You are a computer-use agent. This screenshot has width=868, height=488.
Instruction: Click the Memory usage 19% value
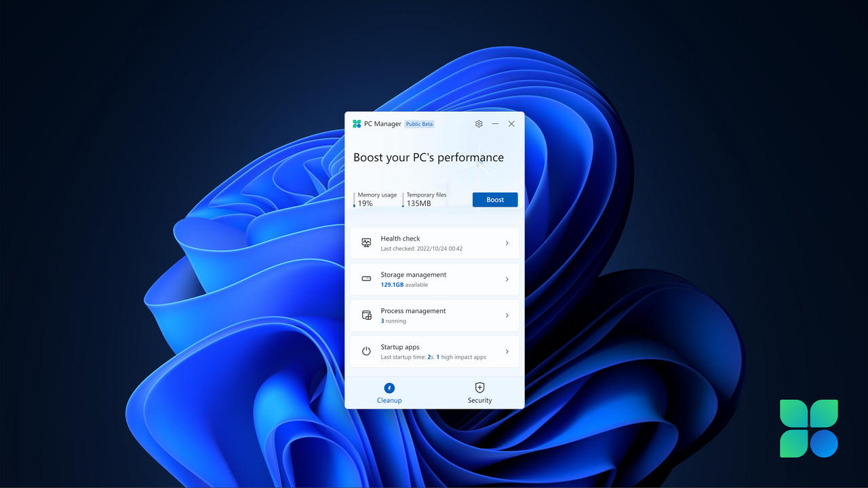click(x=366, y=203)
